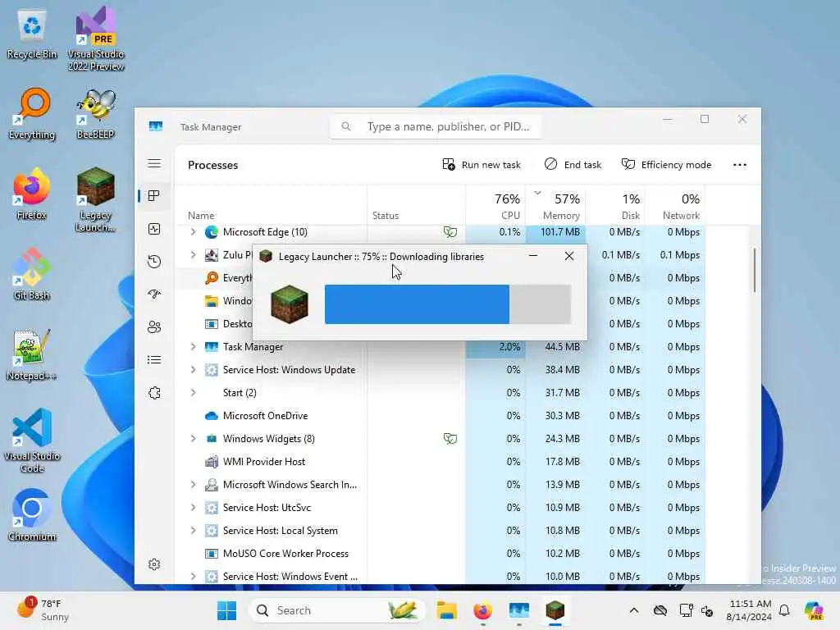Expand the Start (2) process group
Image resolution: width=840 pixels, height=630 pixels.
click(x=193, y=393)
